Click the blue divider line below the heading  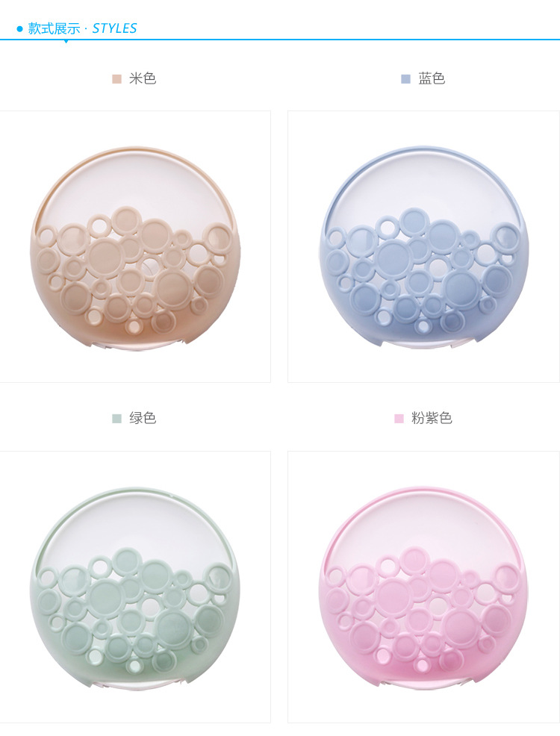tap(280, 40)
